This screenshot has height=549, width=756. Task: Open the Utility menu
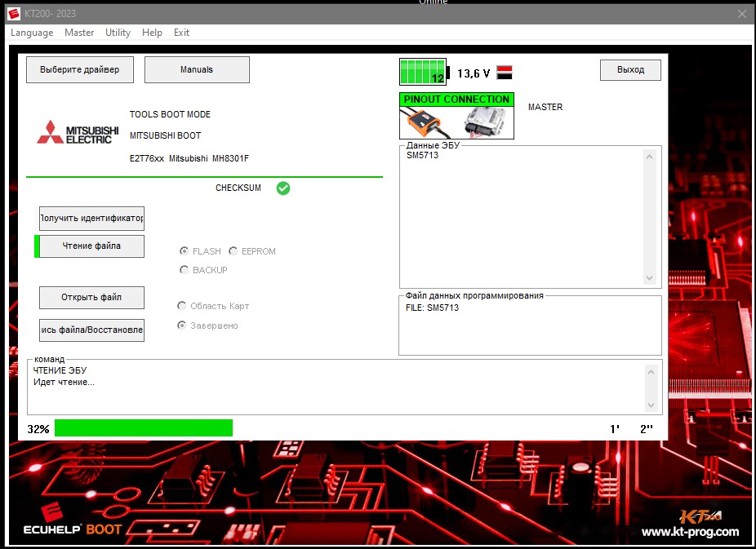118,33
